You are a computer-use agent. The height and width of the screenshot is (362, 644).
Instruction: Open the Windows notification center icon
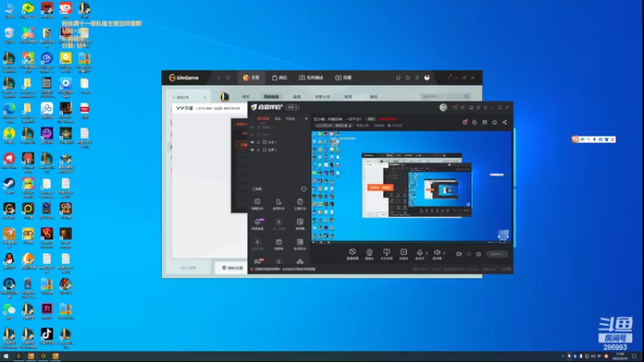(x=635, y=356)
